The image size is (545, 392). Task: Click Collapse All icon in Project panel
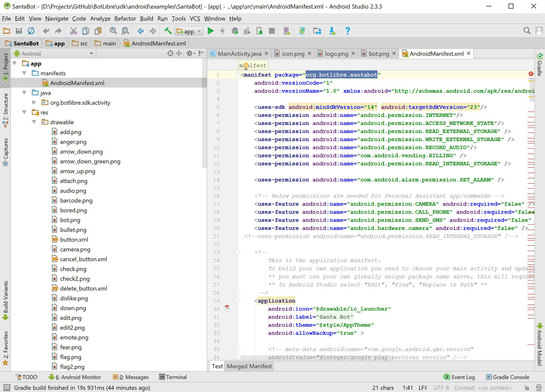179,53
